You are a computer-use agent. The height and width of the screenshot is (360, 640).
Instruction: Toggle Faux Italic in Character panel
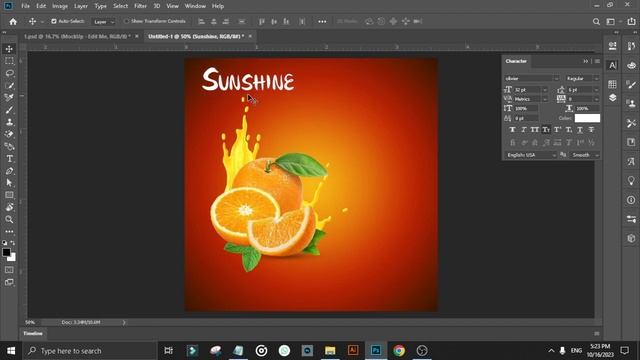coord(524,130)
